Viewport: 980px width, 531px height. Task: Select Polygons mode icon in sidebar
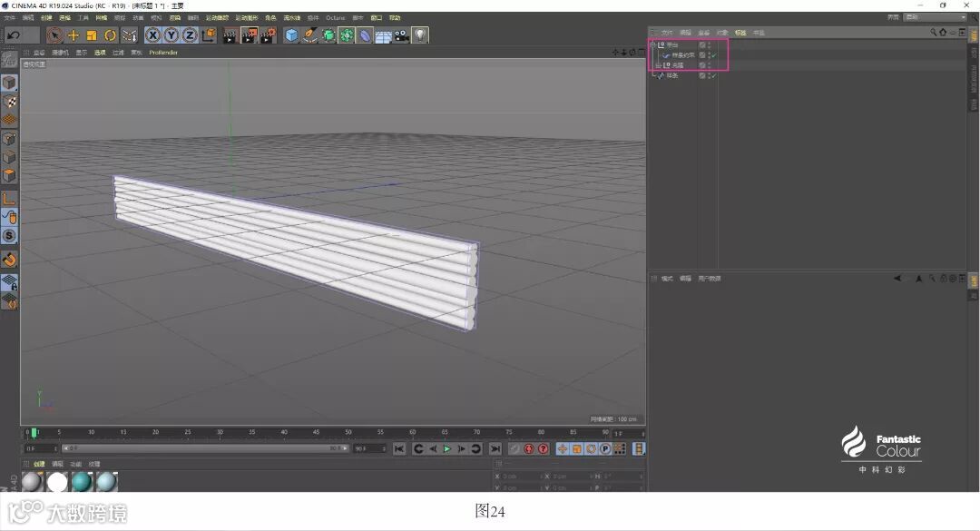point(9,176)
